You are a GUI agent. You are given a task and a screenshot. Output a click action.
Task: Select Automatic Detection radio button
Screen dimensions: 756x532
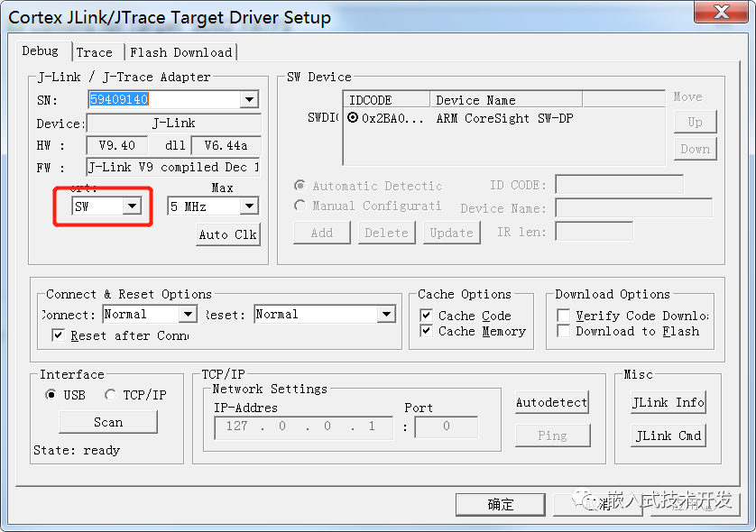pos(300,186)
